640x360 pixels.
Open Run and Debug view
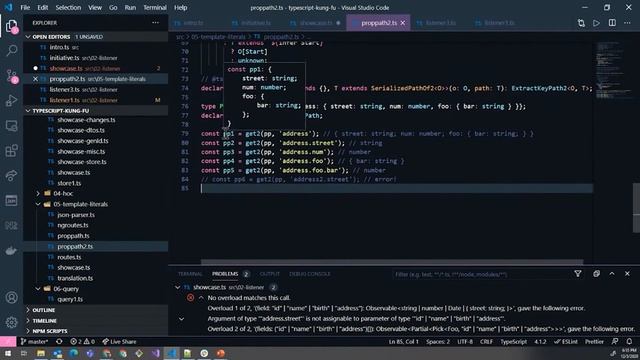click(x=11, y=100)
